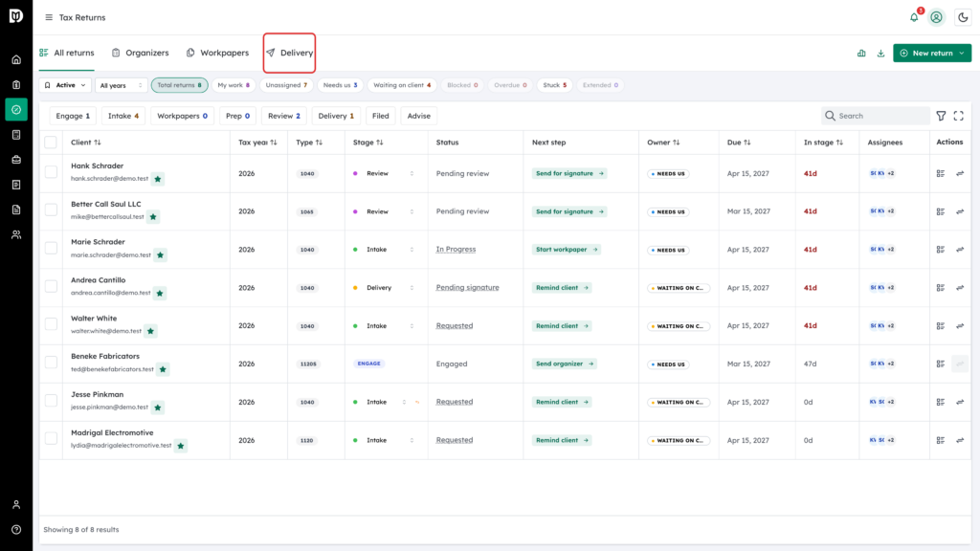The image size is (980, 551).
Task: Click the transfer arrows for Madrigal Electromotive
Action: (x=960, y=440)
